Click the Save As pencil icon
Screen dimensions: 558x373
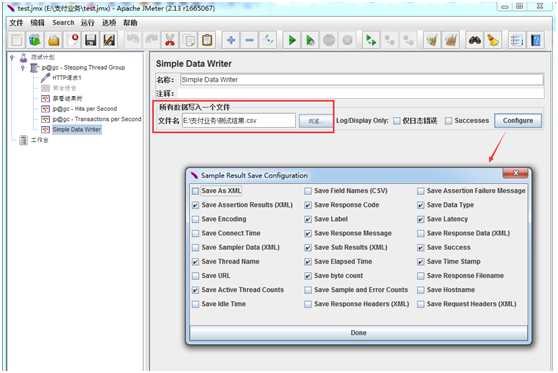click(x=109, y=40)
